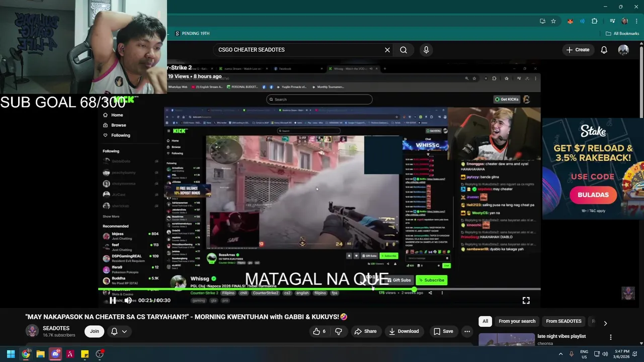This screenshot has height=362, width=644.
Task: Enter fullscreen on the video player
Action: (526, 300)
